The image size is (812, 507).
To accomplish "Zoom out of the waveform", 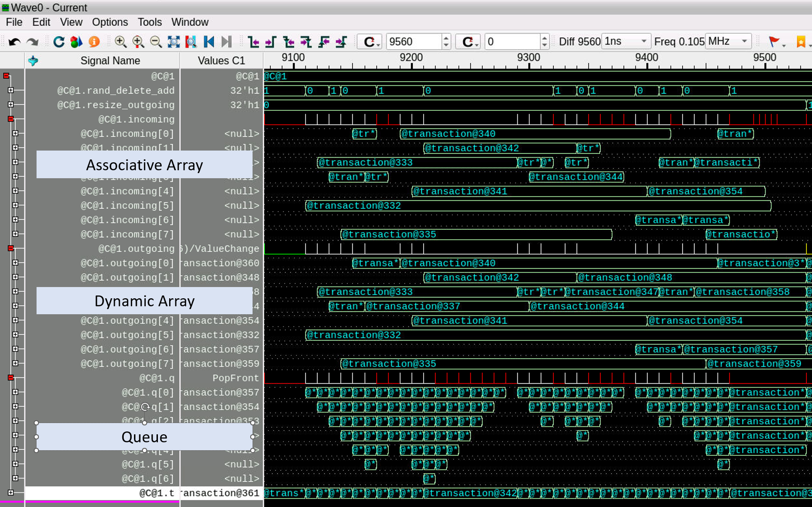I will pyautogui.click(x=156, y=41).
